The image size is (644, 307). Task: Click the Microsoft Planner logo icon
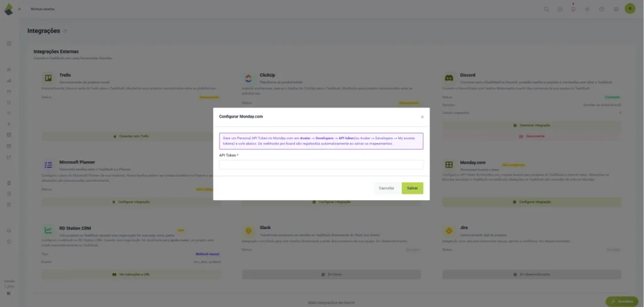[48, 165]
